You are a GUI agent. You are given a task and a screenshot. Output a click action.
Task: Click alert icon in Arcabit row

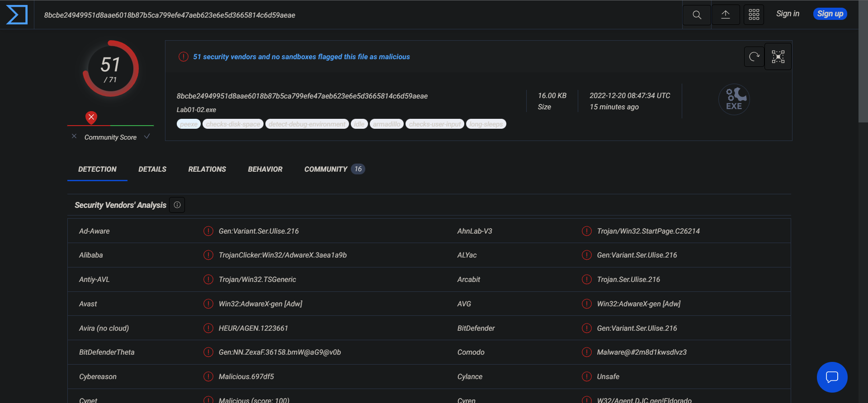(587, 279)
